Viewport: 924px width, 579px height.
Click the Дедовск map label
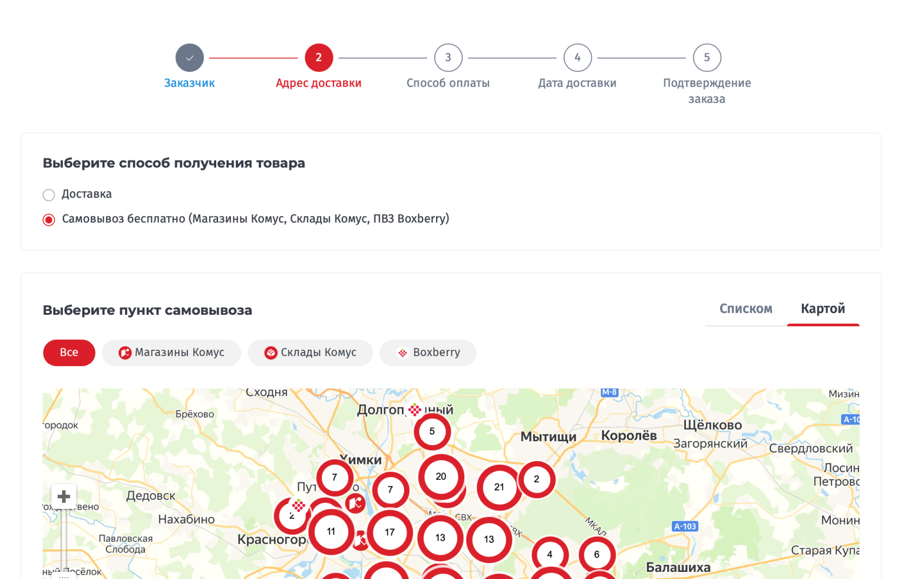tap(151, 496)
